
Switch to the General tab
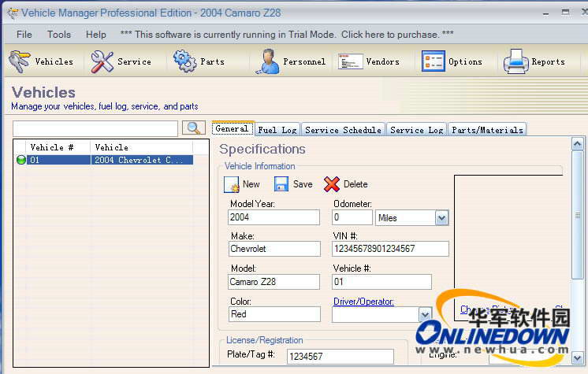[x=233, y=128]
